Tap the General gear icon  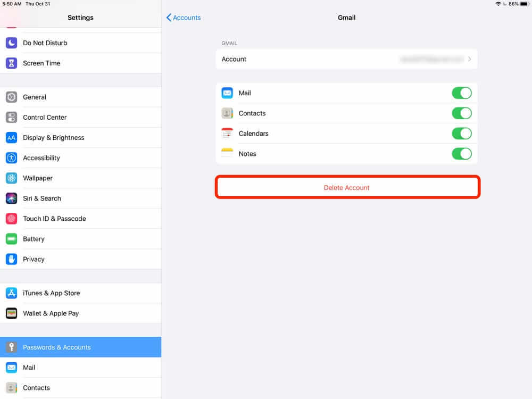click(x=12, y=97)
